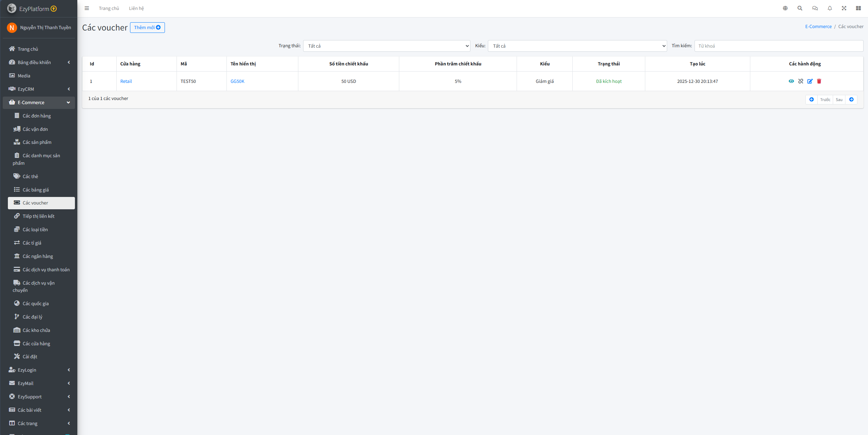Select Các đơn hàng menu item
This screenshot has width=868, height=435.
(x=37, y=116)
